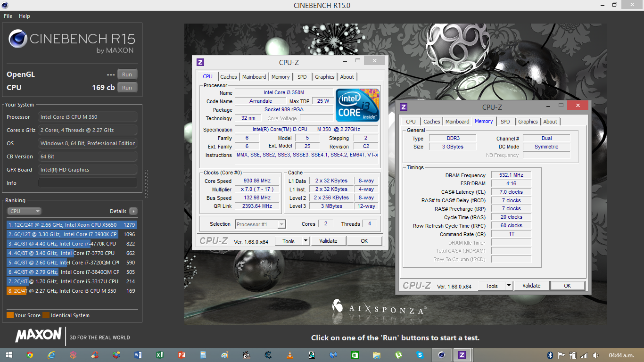The width and height of the screenshot is (644, 362).
Task: Open uTorrent from the taskbar
Action: pyautogui.click(x=398, y=355)
